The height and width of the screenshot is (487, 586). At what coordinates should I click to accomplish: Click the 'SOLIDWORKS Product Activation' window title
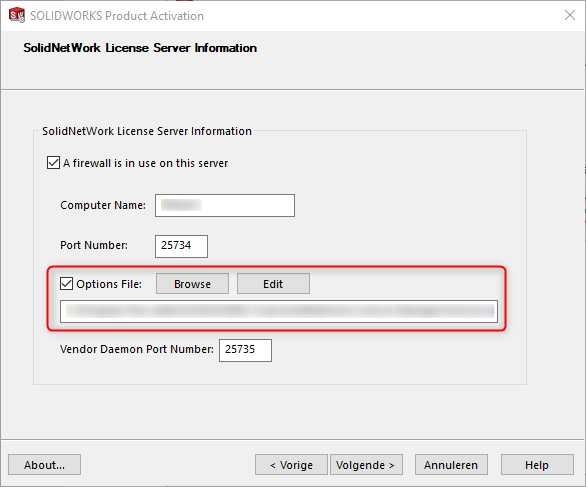click(117, 16)
